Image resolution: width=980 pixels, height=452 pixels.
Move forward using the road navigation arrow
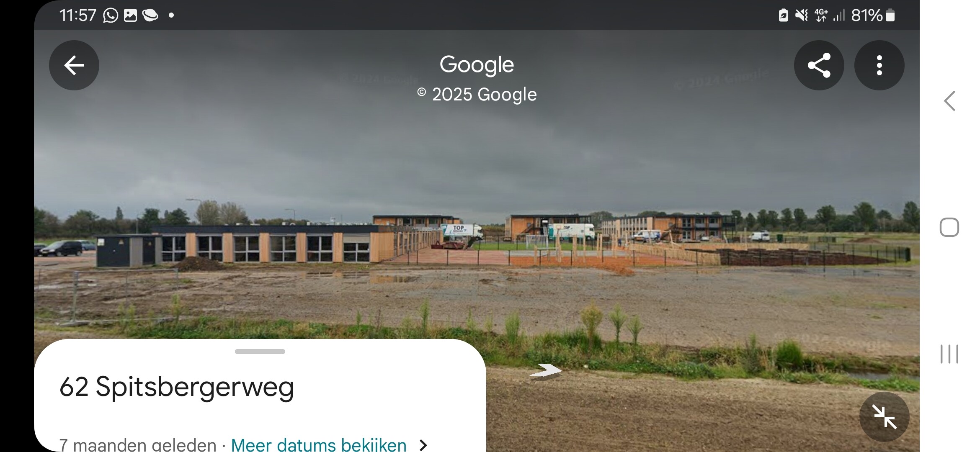[x=545, y=371]
